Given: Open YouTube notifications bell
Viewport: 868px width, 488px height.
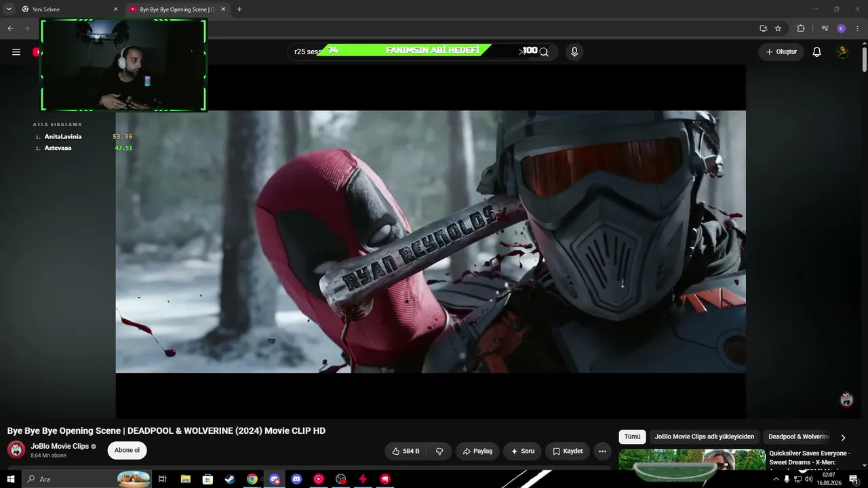Looking at the screenshot, I should pyautogui.click(x=817, y=52).
